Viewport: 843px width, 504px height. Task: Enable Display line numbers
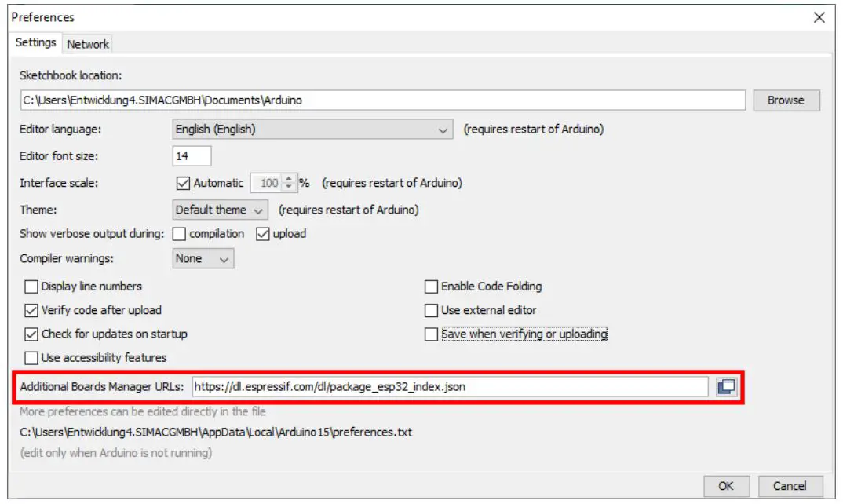[31, 287]
